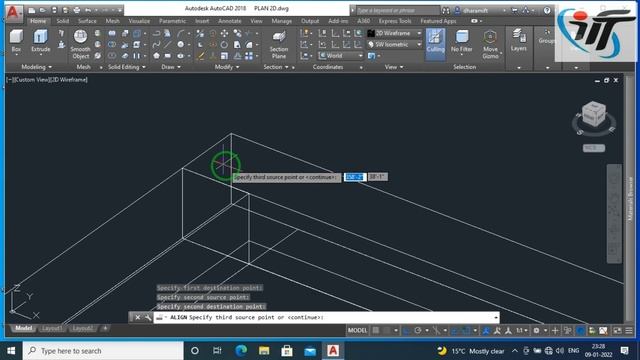Toggle the plus crosshair icon in status bar

(555, 331)
